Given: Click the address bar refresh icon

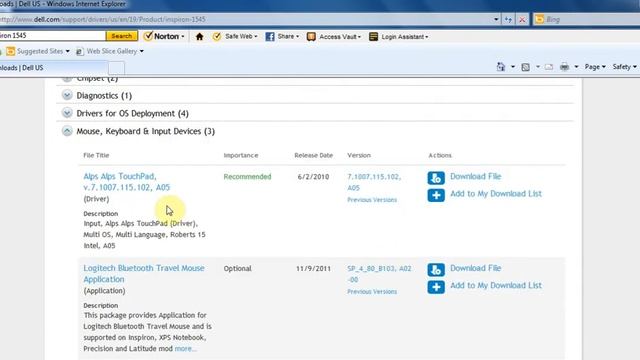Looking at the screenshot, I should point(508,19).
